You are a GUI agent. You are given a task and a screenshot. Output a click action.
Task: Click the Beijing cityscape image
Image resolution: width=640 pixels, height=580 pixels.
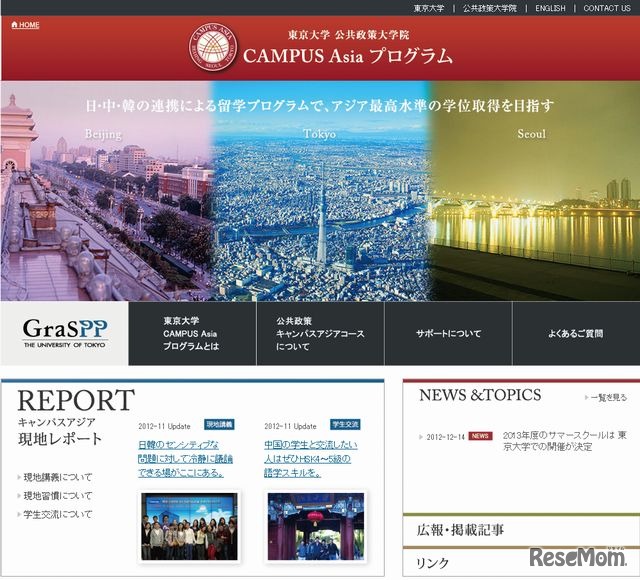[x=106, y=191]
